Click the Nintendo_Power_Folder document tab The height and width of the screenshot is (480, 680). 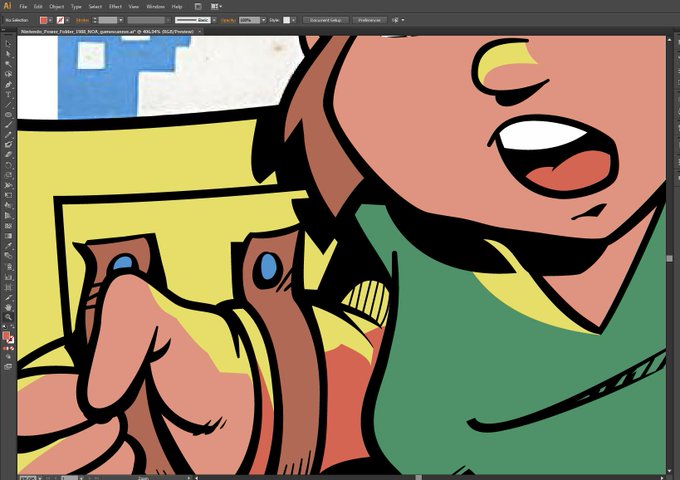(106, 31)
